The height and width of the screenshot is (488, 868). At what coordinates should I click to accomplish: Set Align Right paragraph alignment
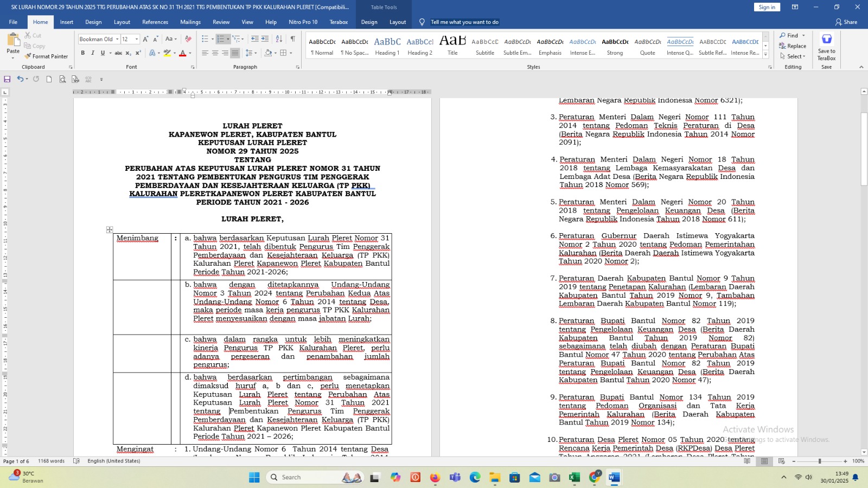click(x=225, y=53)
